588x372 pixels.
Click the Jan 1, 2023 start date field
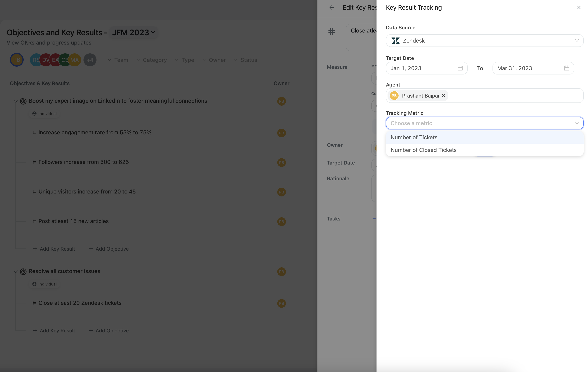point(427,68)
